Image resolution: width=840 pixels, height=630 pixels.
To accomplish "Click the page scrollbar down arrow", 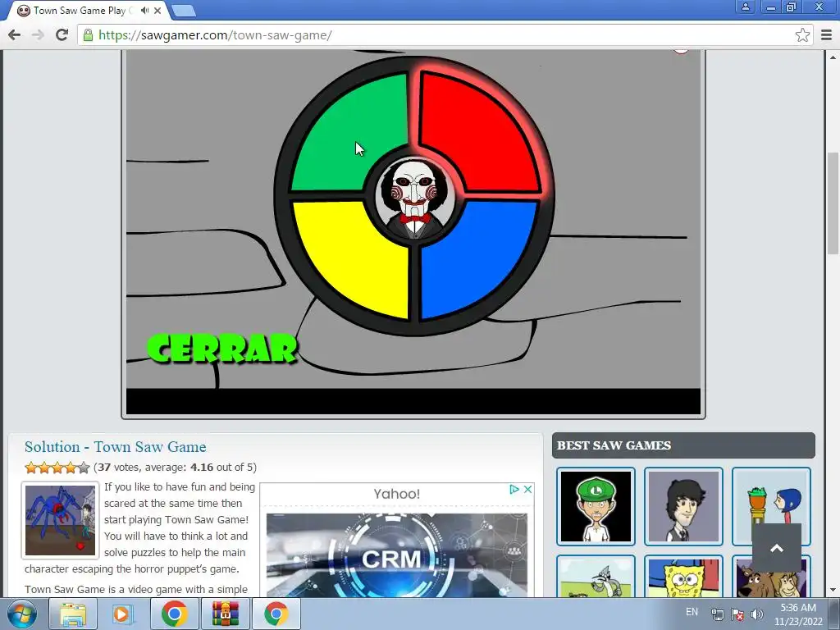I will pyautogui.click(x=833, y=591).
